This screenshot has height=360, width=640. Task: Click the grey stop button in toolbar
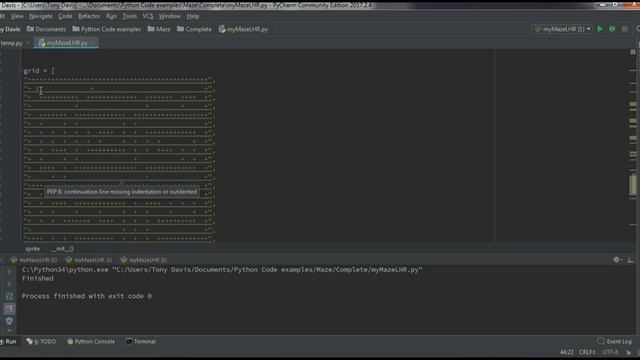[624, 29]
